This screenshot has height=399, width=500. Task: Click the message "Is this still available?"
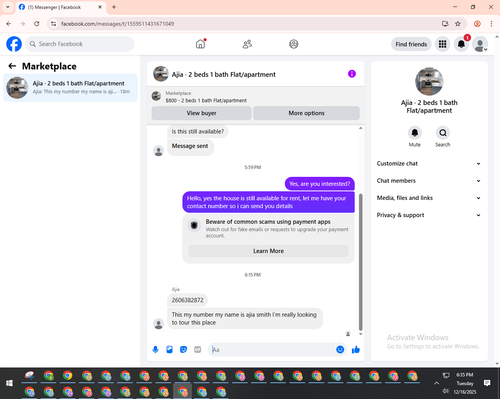[198, 131]
